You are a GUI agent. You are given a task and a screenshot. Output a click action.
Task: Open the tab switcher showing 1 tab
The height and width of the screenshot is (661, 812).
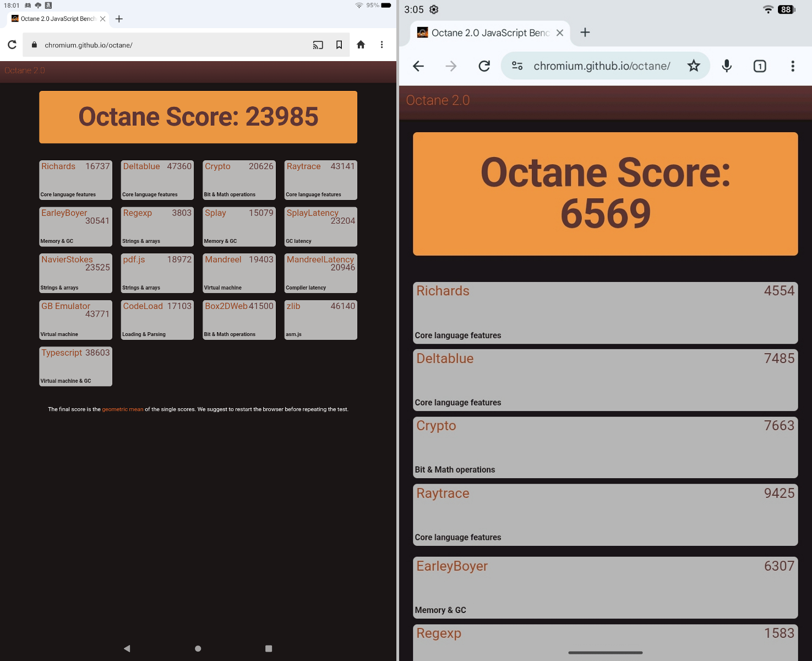point(760,66)
